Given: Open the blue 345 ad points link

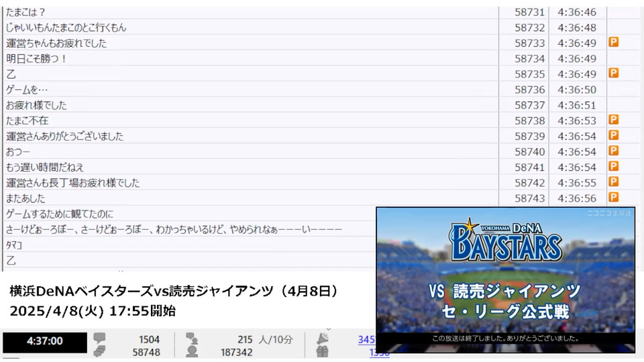Looking at the screenshot, I should click(x=366, y=339).
